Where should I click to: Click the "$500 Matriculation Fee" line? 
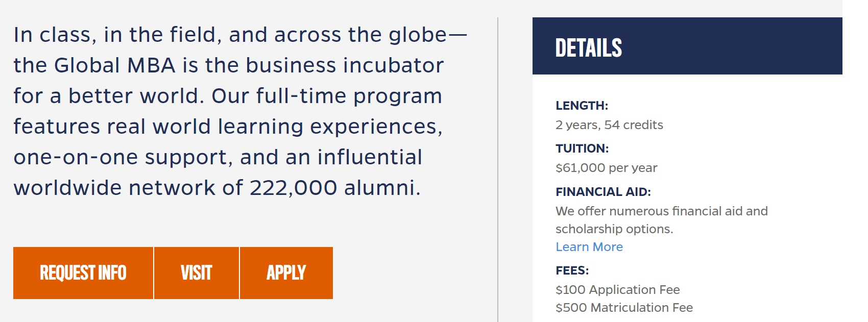point(624,308)
